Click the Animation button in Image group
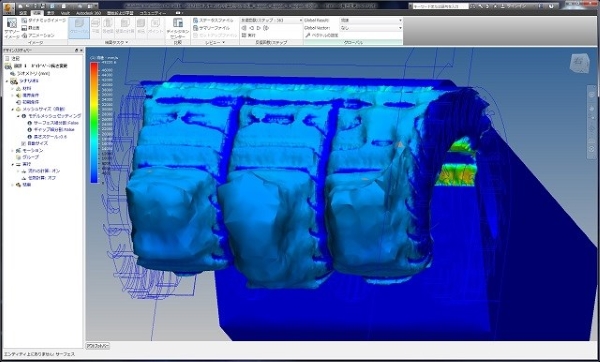 38,35
